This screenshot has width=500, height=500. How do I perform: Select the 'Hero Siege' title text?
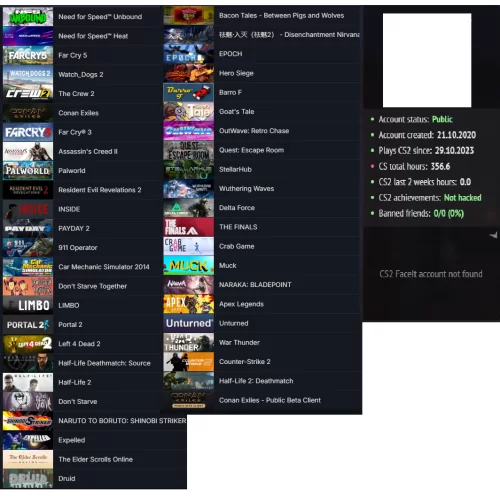coord(236,73)
